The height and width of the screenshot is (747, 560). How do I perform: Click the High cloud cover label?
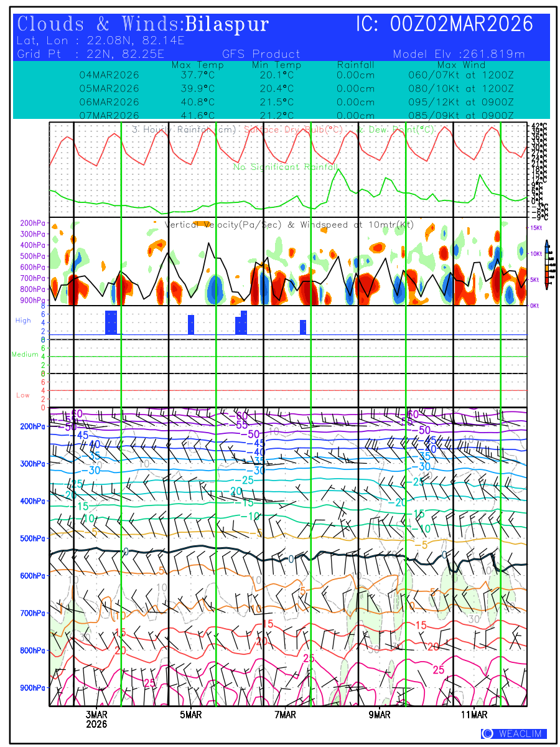click(x=23, y=320)
